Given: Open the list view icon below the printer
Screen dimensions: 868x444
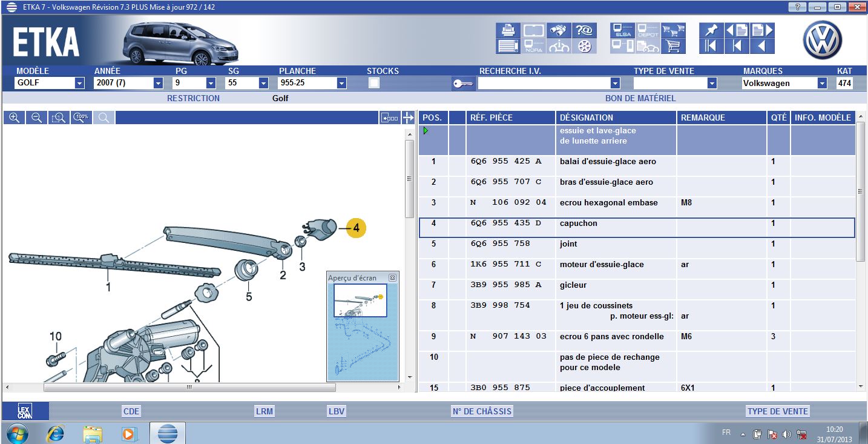Looking at the screenshot, I should click(508, 46).
